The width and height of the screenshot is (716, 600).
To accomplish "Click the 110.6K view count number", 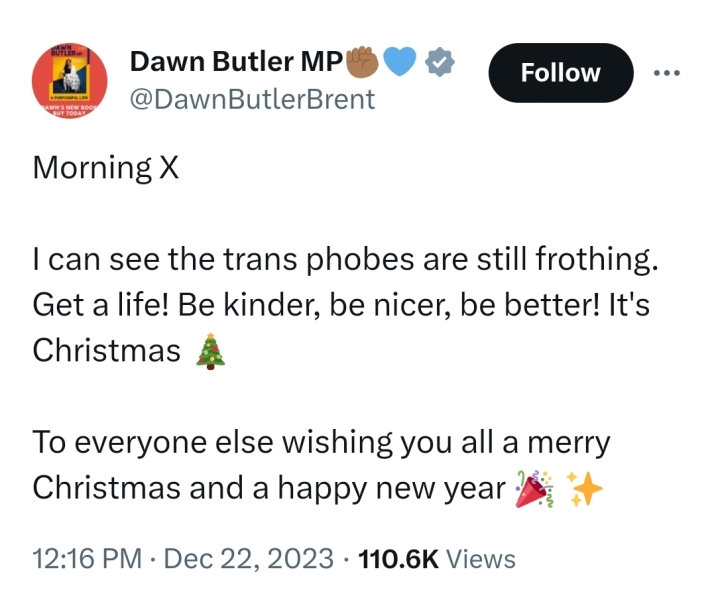I will coord(398,558).
